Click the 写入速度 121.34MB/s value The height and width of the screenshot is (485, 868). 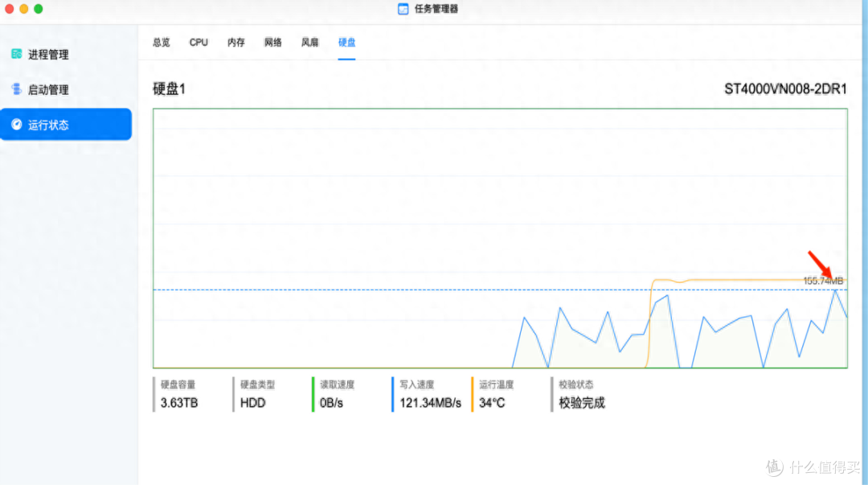[430, 403]
